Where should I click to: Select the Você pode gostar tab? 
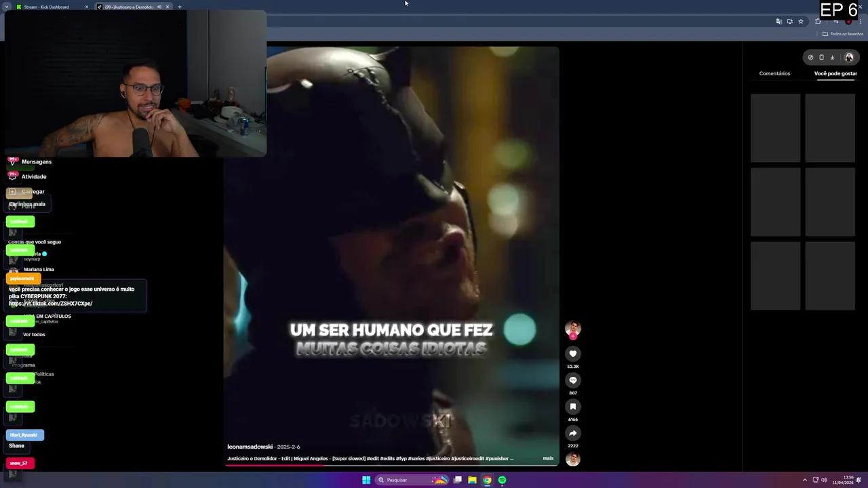click(x=835, y=73)
